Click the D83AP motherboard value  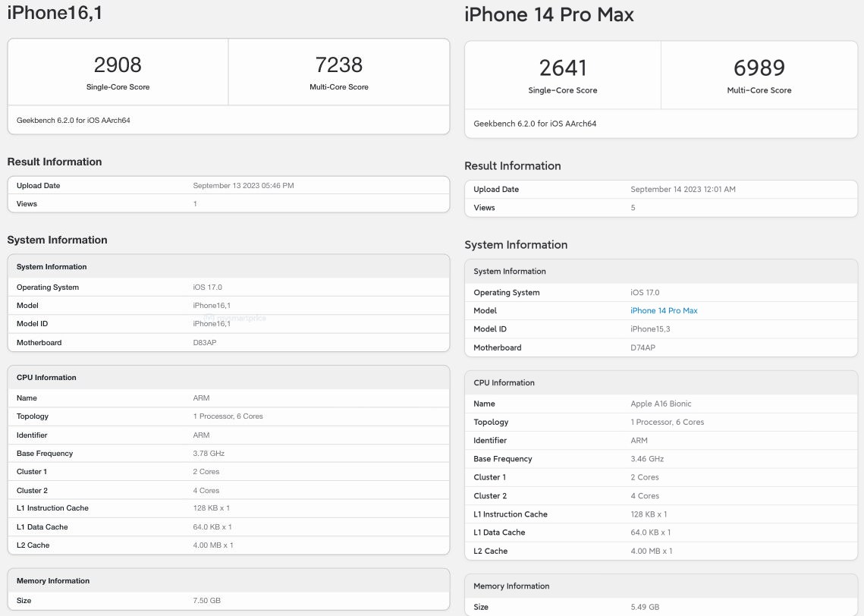pos(204,343)
